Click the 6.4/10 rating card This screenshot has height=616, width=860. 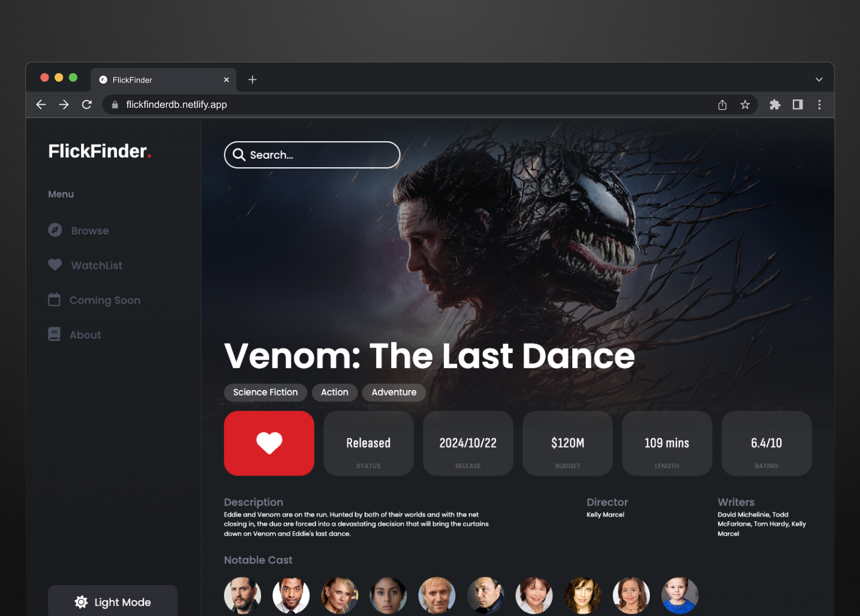(767, 443)
